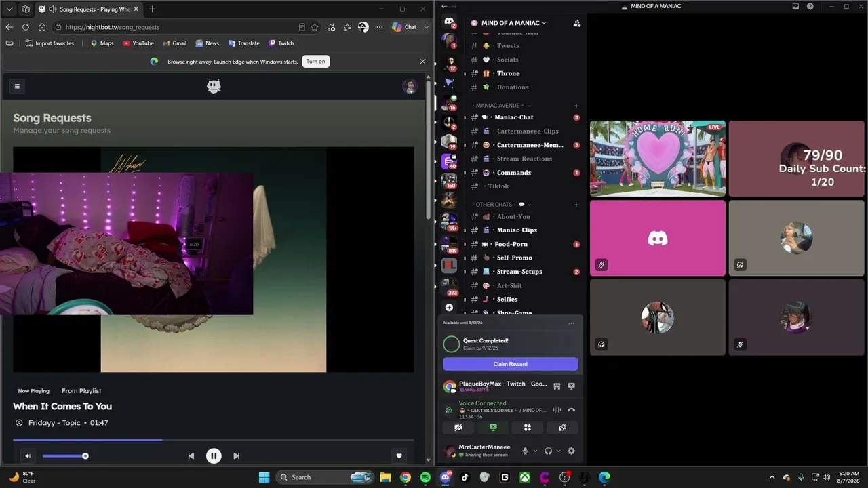The height and width of the screenshot is (488, 868).
Task: Click the Turn on button in Edge banner
Action: point(316,61)
